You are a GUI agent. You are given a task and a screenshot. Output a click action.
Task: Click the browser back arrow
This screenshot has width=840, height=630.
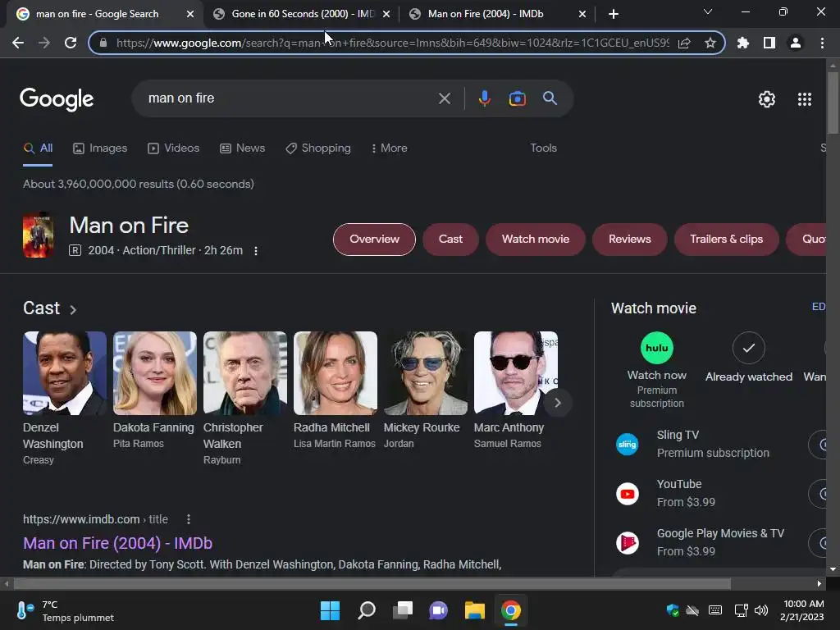click(18, 43)
